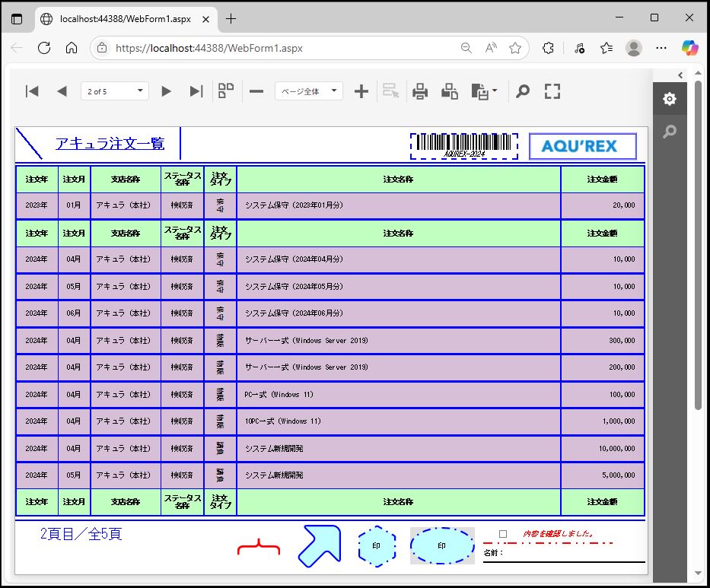This screenshot has height=588, width=710.
Task: Open the viewer settings gear panel
Action: tap(669, 99)
